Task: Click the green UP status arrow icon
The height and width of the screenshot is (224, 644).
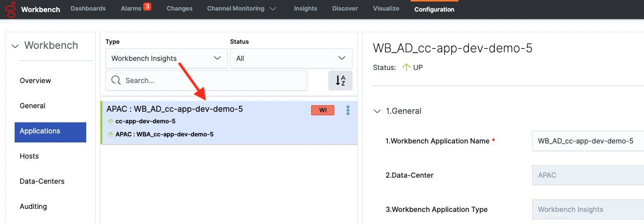Action: point(406,67)
